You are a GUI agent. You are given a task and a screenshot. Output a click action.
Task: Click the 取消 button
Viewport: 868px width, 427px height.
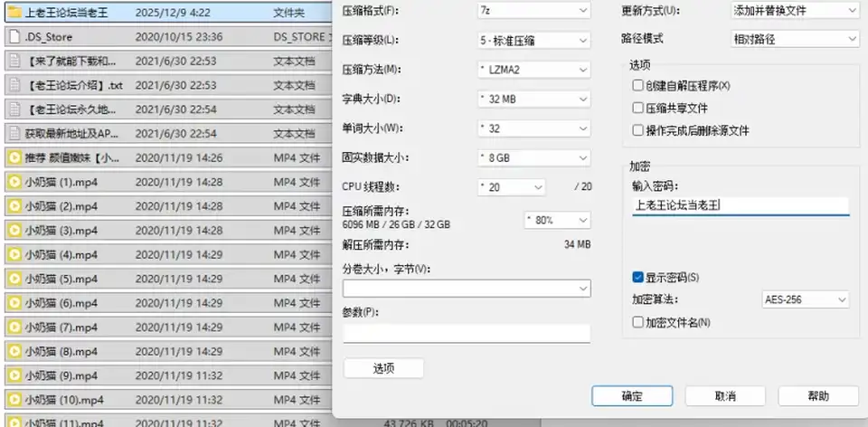tap(725, 396)
